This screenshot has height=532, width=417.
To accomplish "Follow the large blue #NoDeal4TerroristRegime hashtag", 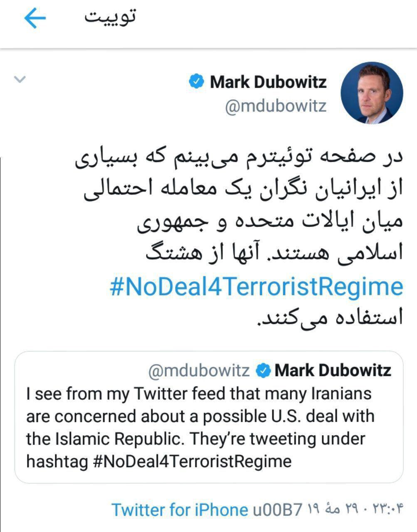I will click(257, 287).
